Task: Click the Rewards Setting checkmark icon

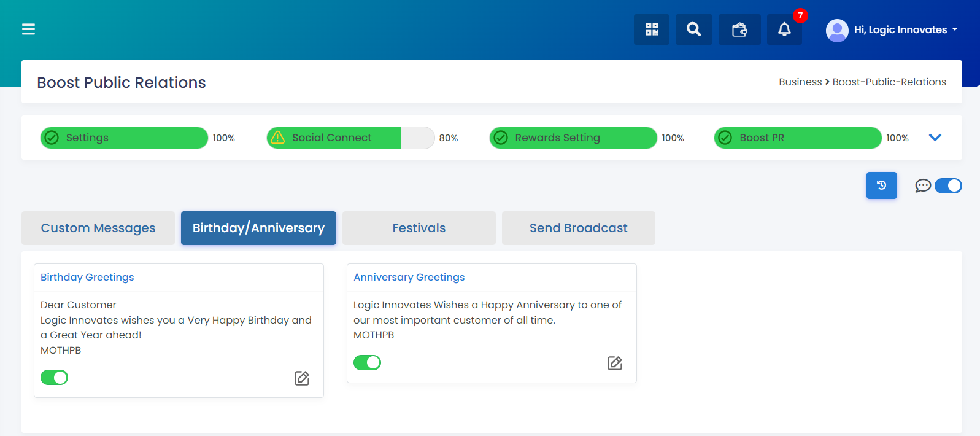Action: pos(501,138)
